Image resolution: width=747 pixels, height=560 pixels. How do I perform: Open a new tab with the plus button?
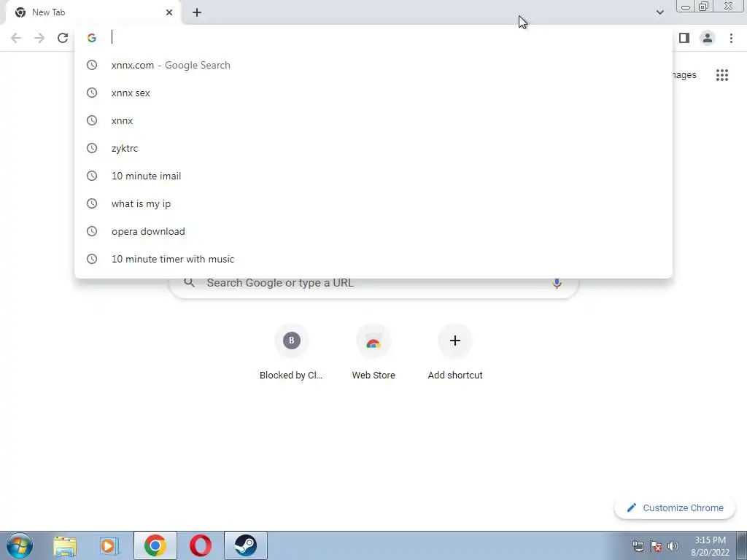[197, 13]
